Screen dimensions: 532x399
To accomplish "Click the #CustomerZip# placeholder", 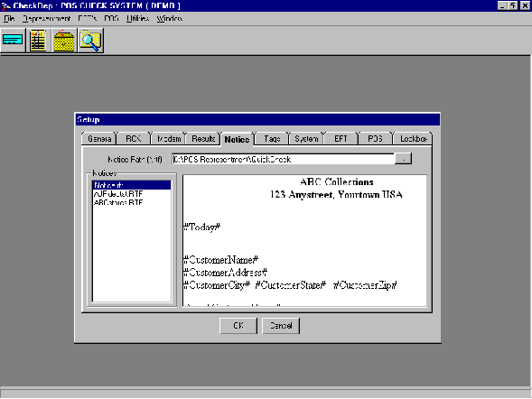I will tap(365, 285).
